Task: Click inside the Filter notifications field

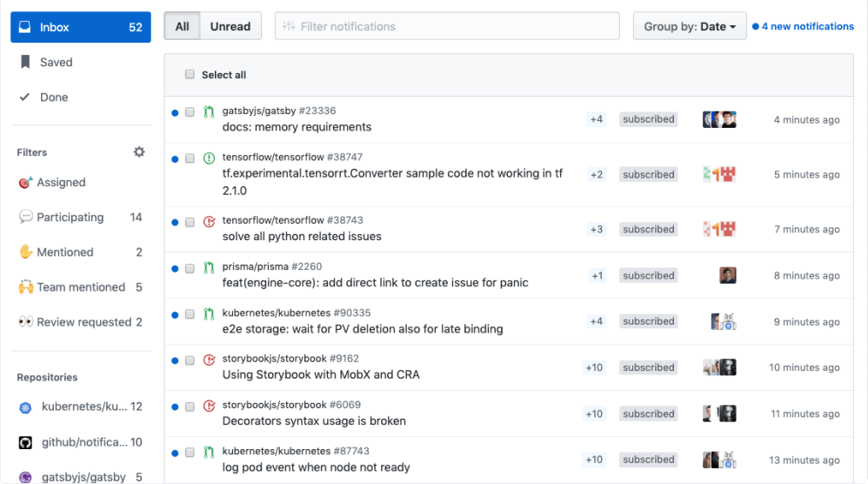Action: [447, 27]
